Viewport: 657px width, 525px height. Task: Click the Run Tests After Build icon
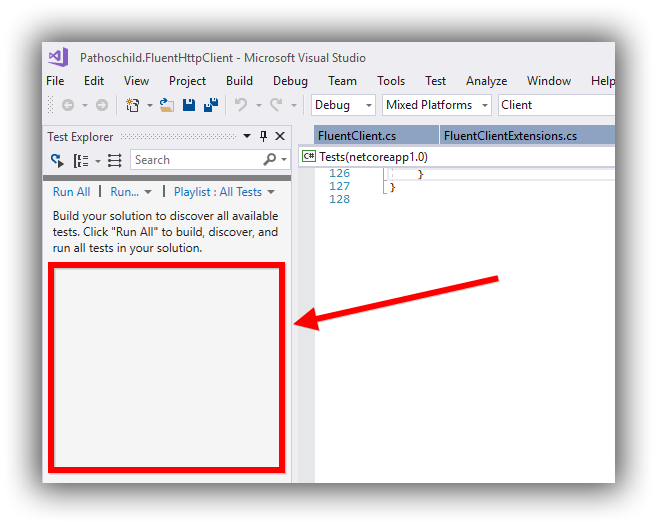[57, 160]
